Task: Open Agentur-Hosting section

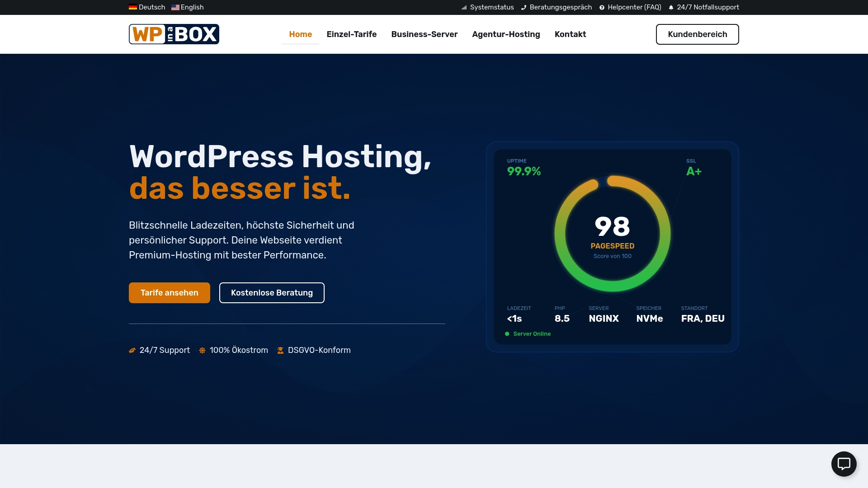Action: 506,34
